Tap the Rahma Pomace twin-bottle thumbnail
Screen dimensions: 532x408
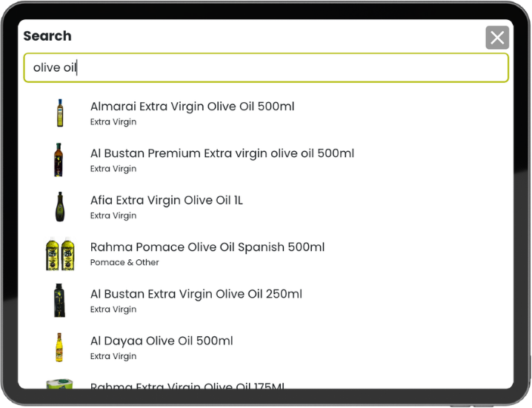(x=59, y=254)
